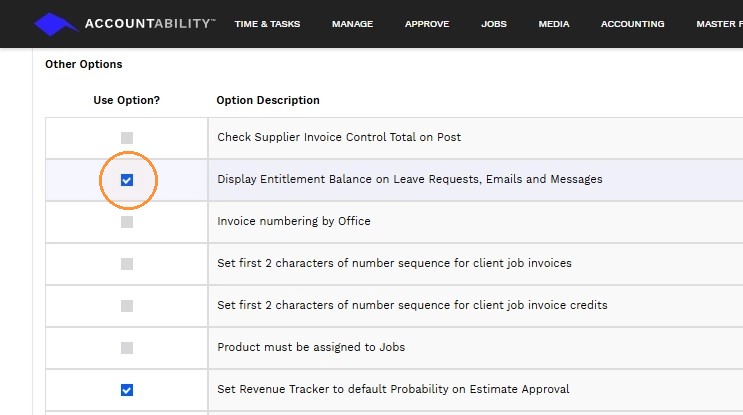The width and height of the screenshot is (743, 415).
Task: Open the APPROVE menu
Action: point(427,24)
